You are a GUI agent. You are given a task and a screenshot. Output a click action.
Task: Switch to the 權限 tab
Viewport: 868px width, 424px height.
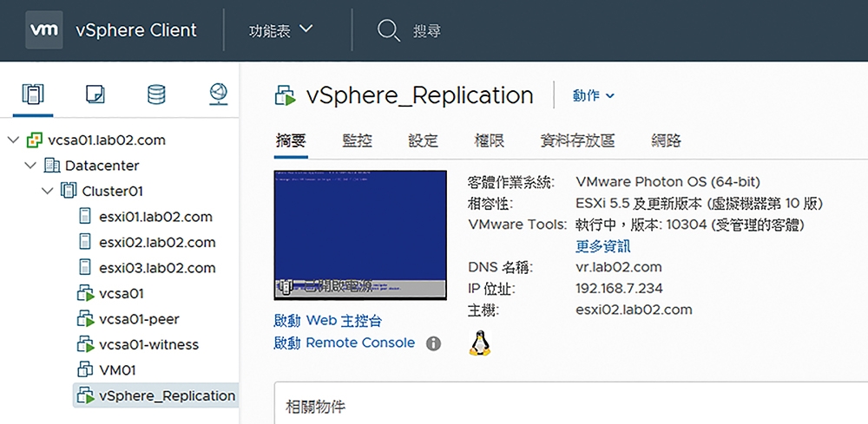[490, 140]
